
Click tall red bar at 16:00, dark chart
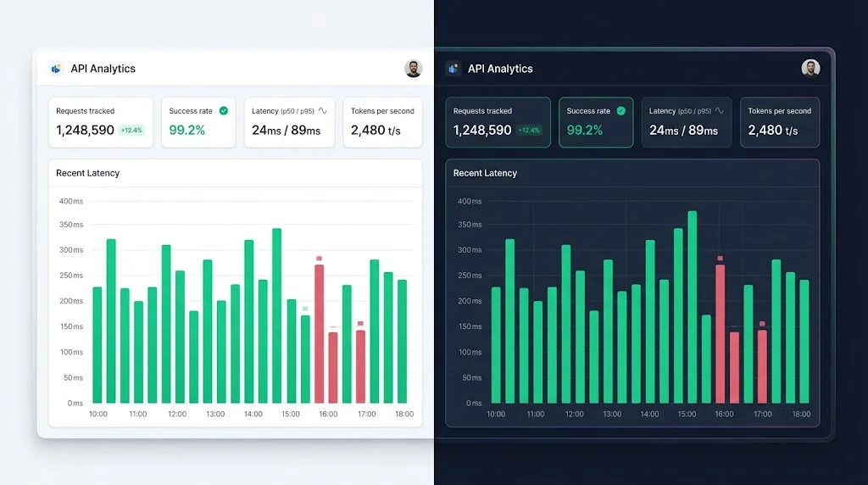721,334
